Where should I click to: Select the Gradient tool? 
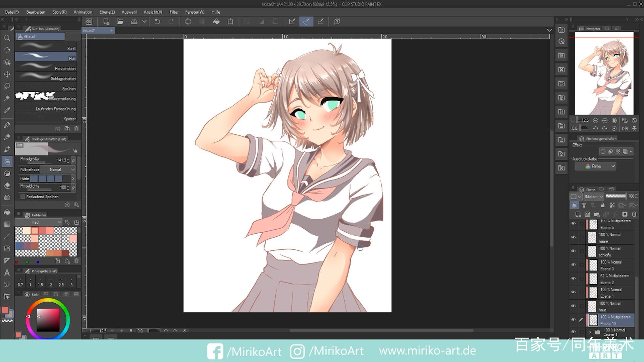[7, 224]
